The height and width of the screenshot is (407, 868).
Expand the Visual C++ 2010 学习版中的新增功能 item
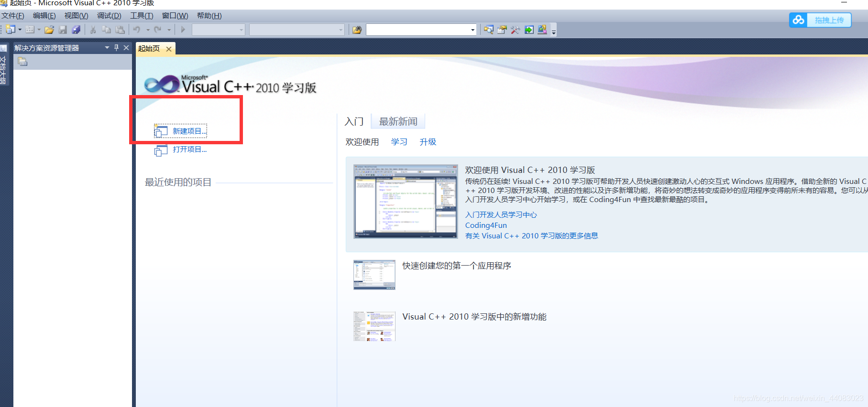click(474, 317)
